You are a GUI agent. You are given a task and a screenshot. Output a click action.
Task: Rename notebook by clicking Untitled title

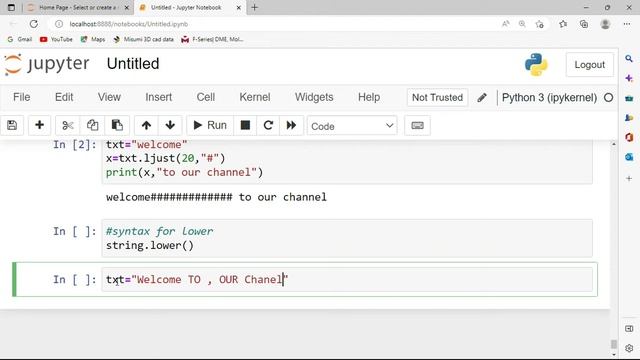[133, 64]
